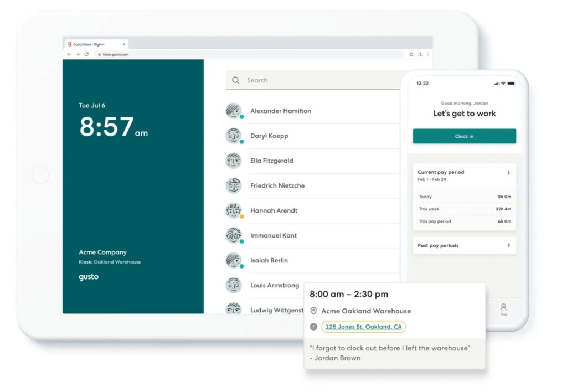
Task: Click Louis Armstrong's avatar
Action: pos(234,285)
